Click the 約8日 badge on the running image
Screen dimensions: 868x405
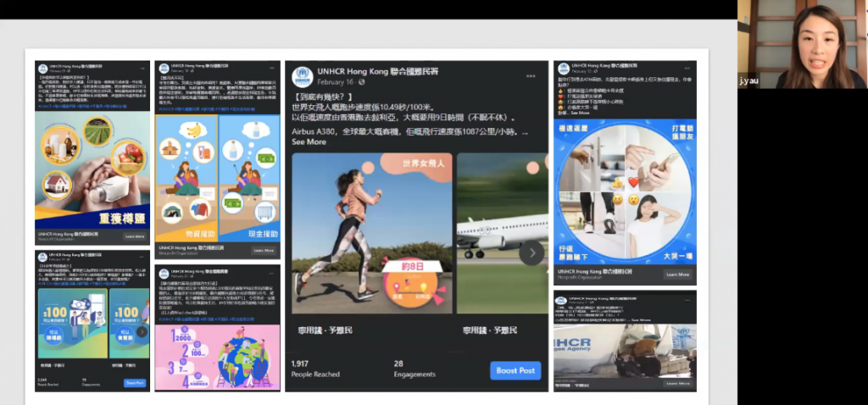pyautogui.click(x=413, y=267)
